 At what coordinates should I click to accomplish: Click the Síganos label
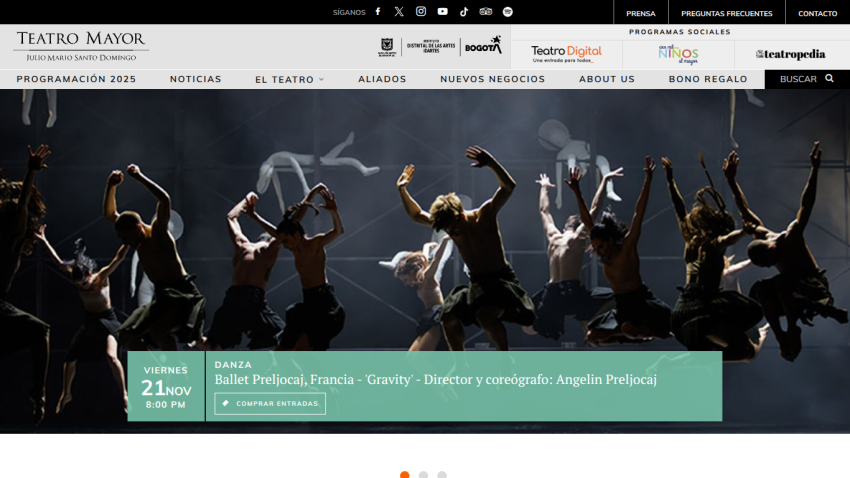click(x=349, y=12)
